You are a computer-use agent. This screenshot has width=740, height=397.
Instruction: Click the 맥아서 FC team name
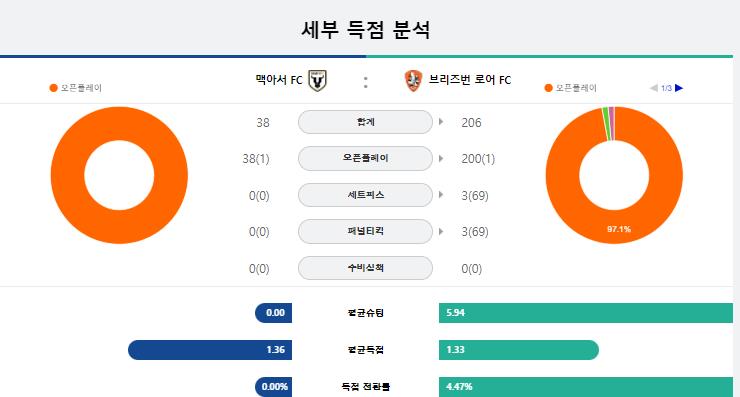279,80
